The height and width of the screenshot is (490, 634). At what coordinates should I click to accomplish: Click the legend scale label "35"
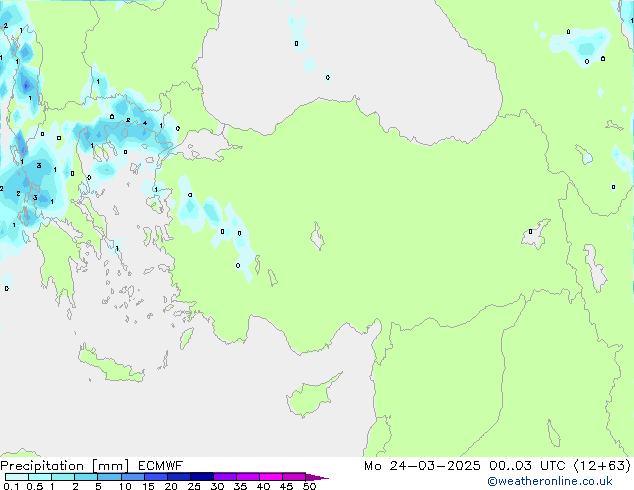(x=240, y=486)
